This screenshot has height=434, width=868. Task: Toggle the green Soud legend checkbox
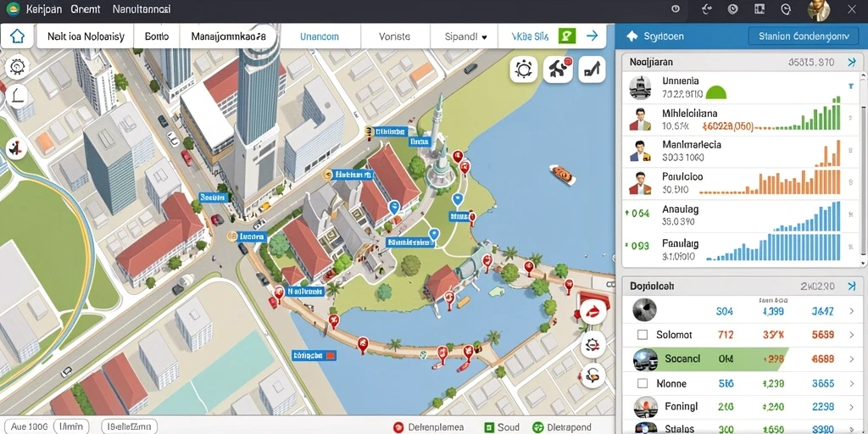tap(489, 427)
